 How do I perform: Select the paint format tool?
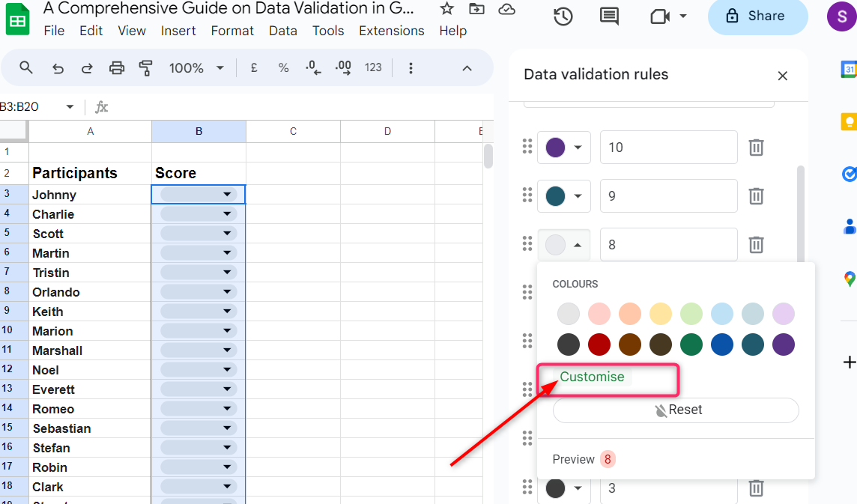click(146, 68)
